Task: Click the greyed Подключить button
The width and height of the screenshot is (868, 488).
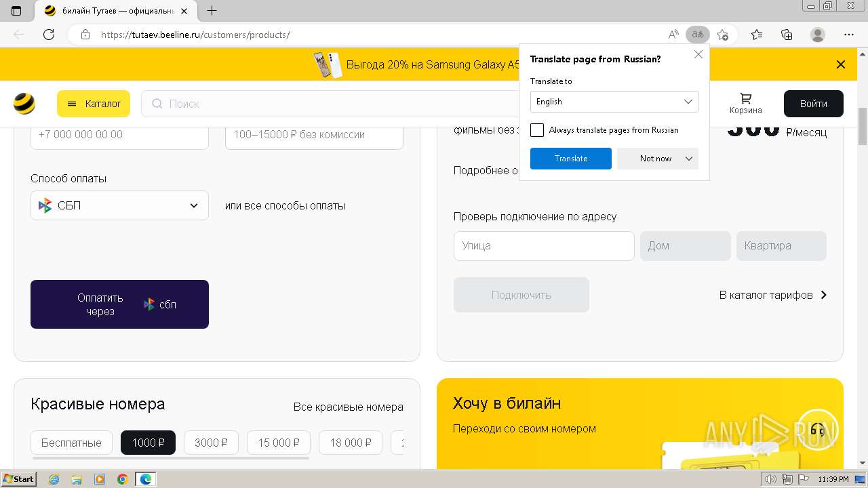Action: [x=521, y=295]
